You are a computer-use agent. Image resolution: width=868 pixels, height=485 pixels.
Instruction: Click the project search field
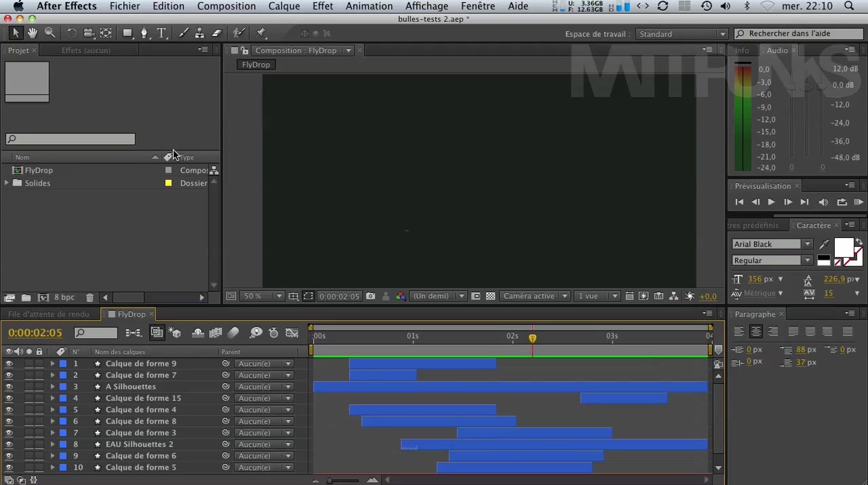click(x=70, y=139)
